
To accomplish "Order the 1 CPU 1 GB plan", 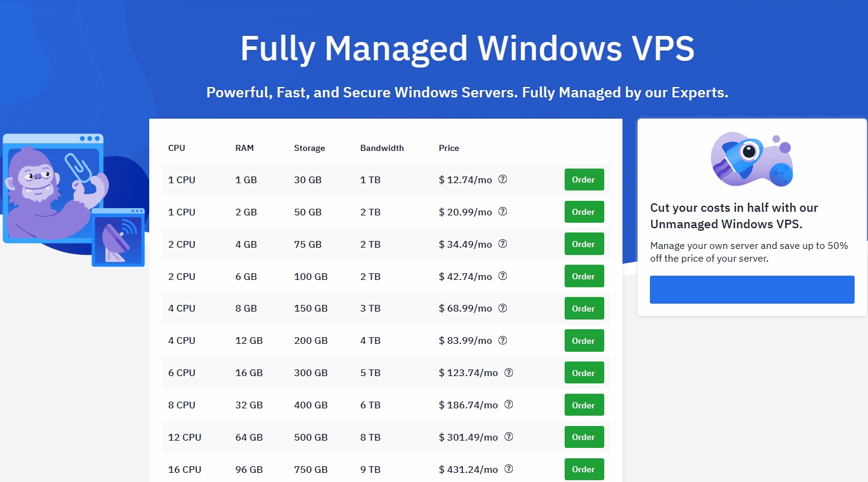I will 584,180.
